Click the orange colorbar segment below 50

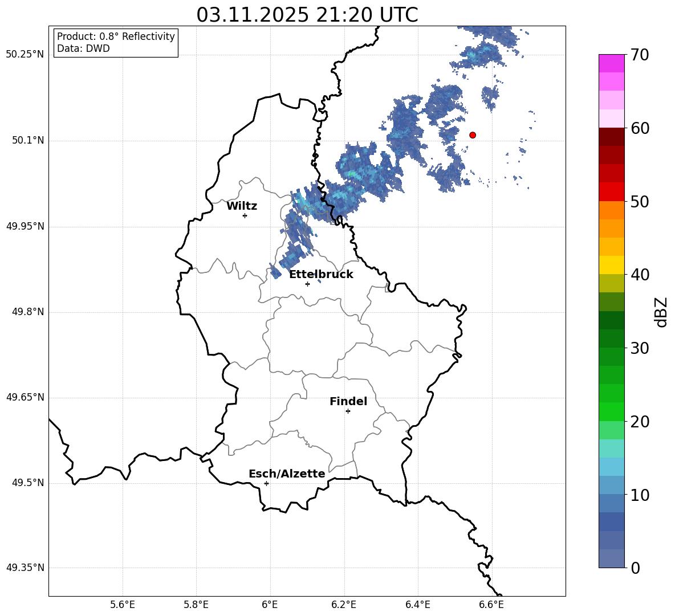pyautogui.click(x=612, y=210)
